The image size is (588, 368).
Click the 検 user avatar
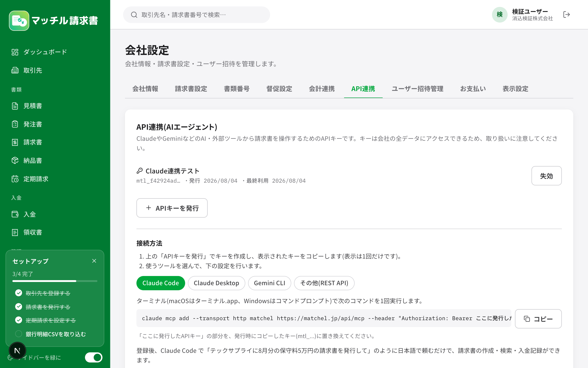click(500, 14)
